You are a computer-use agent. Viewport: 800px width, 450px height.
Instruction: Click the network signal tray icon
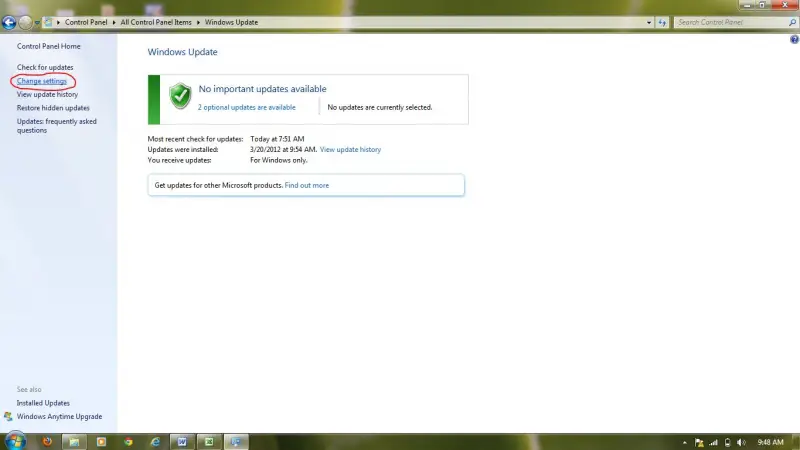pyautogui.click(x=713, y=442)
